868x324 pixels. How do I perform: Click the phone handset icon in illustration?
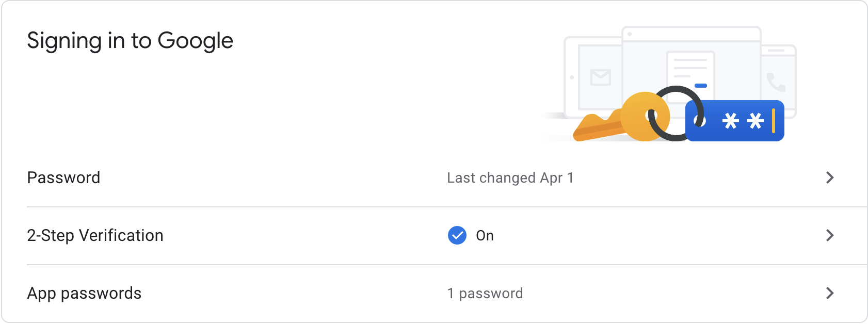tap(776, 82)
